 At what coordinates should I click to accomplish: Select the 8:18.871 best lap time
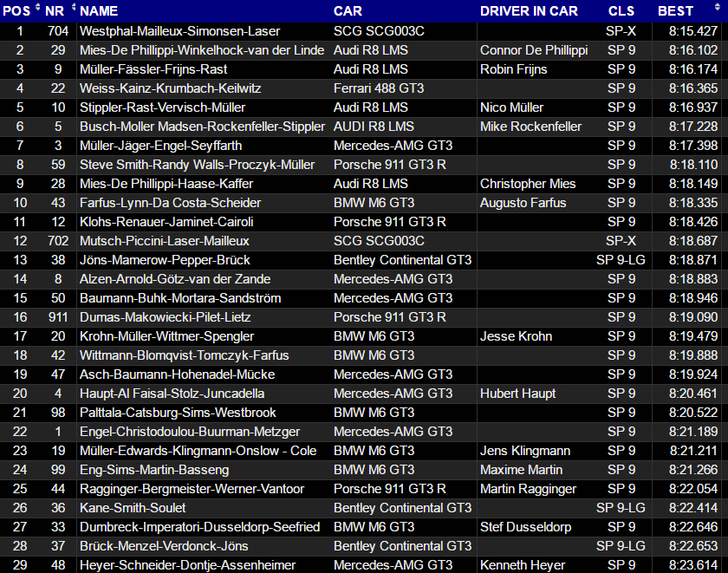[692, 259]
